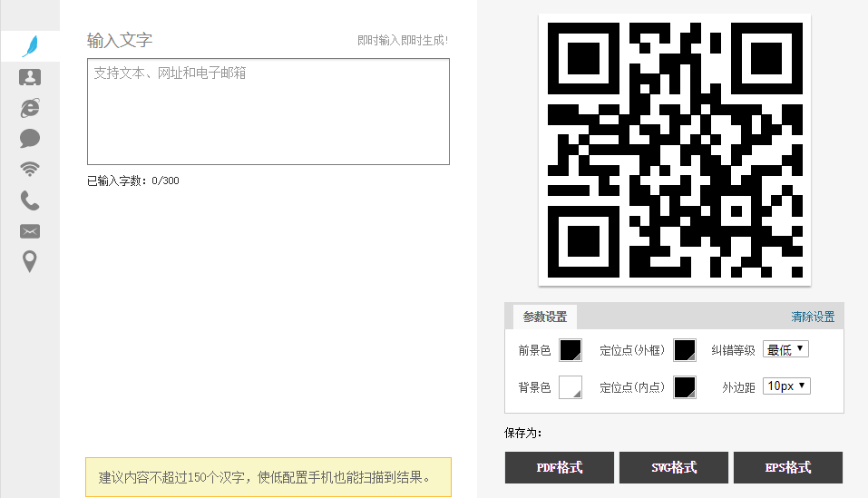Screen dimensions: 868x498
Task: Click the 即时输入即时生成! hint text
Action: pyautogui.click(x=403, y=41)
